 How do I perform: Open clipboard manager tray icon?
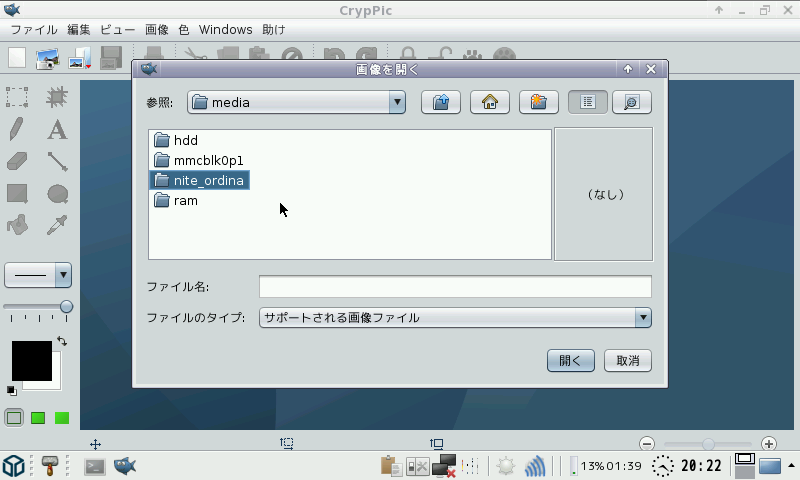(391, 466)
